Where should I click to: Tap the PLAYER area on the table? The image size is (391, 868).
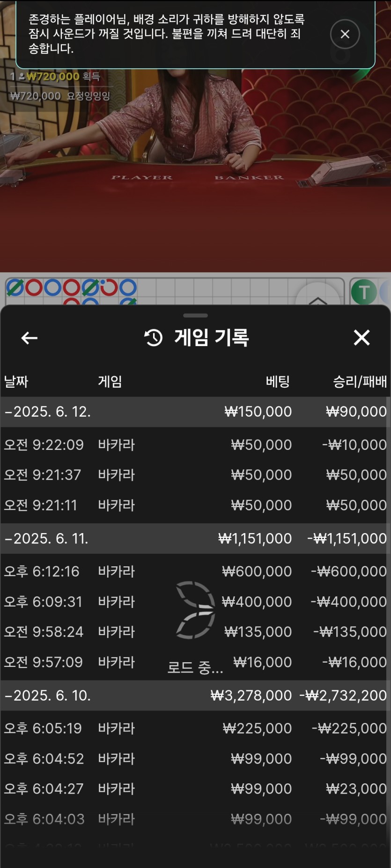coord(142,178)
